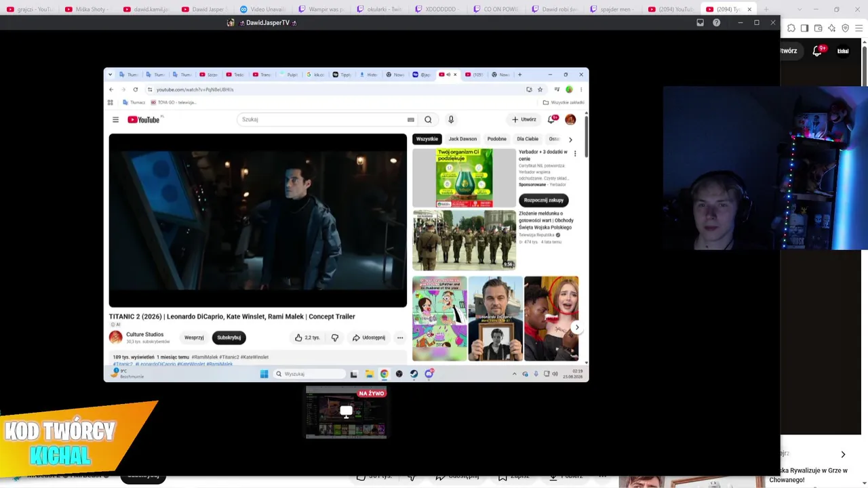Open the tab search dropdown in the streamed browser
This screenshot has width=868, height=488.
tap(110, 75)
